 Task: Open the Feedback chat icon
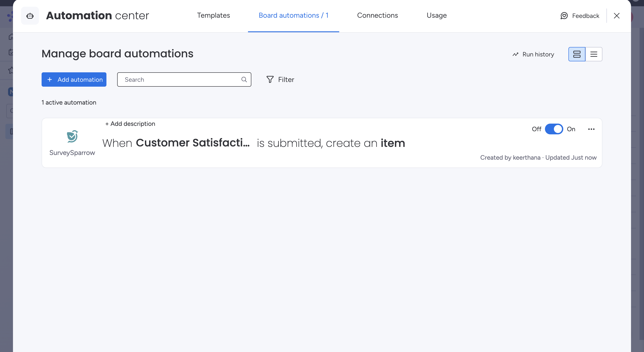(x=564, y=16)
